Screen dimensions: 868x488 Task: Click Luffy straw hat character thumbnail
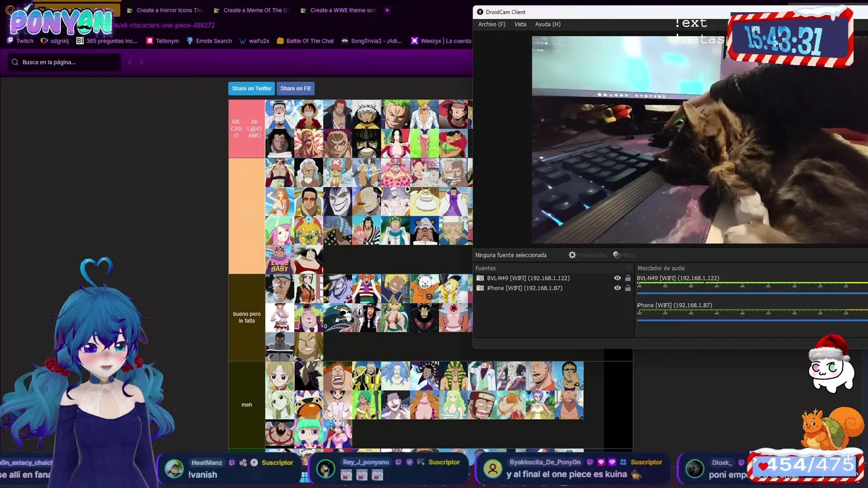coord(309,115)
